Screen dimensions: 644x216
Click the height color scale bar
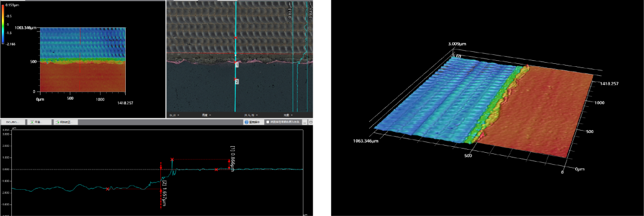click(3, 24)
